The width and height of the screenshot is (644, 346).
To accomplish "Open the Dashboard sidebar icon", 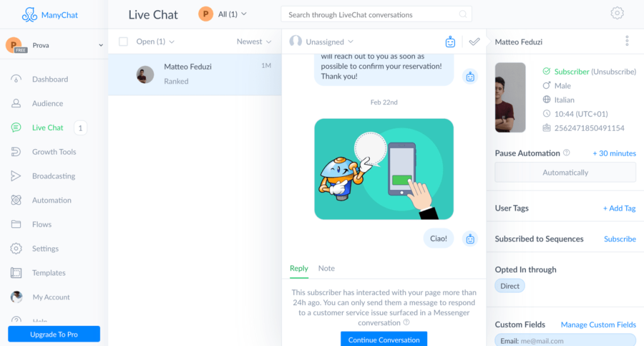I will point(16,79).
